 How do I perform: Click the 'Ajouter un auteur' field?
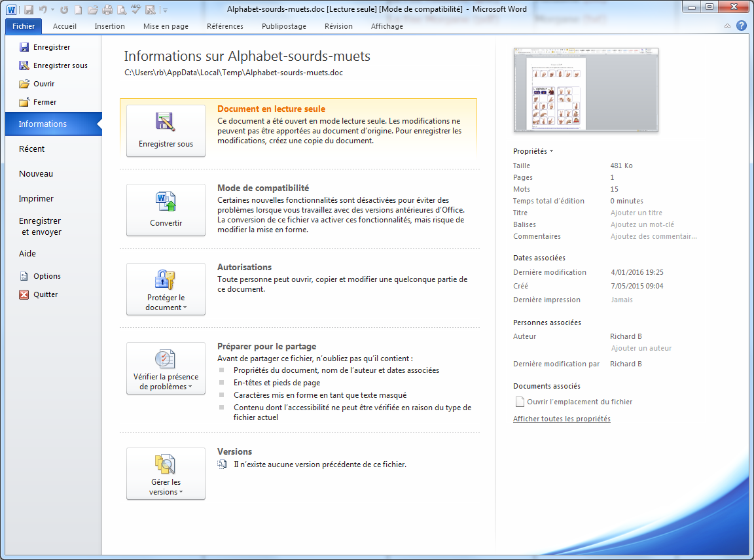click(x=641, y=348)
